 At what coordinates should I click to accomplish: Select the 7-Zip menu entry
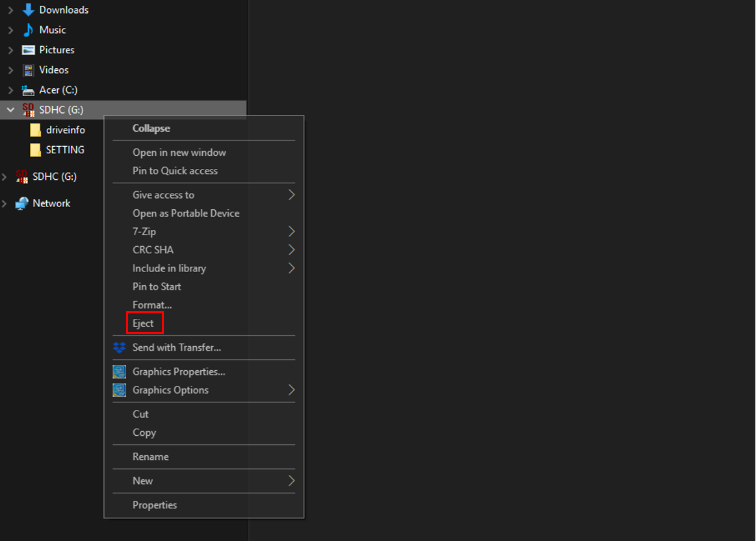[144, 231]
